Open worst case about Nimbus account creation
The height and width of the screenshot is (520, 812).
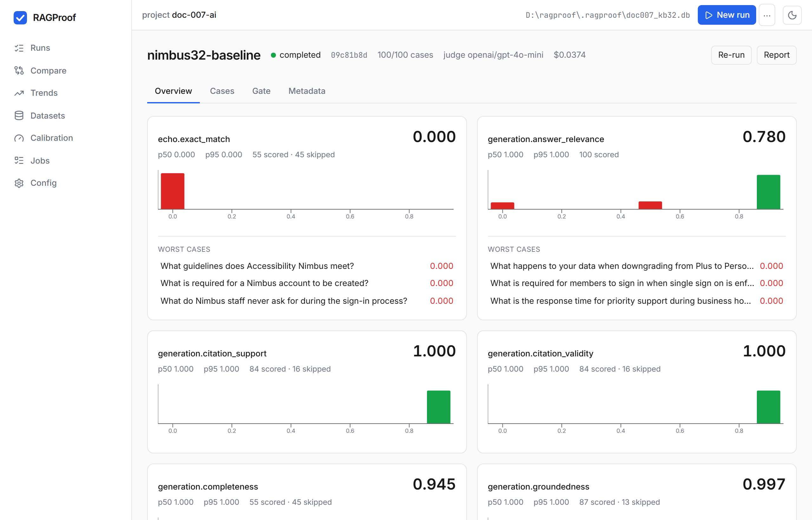(307, 283)
